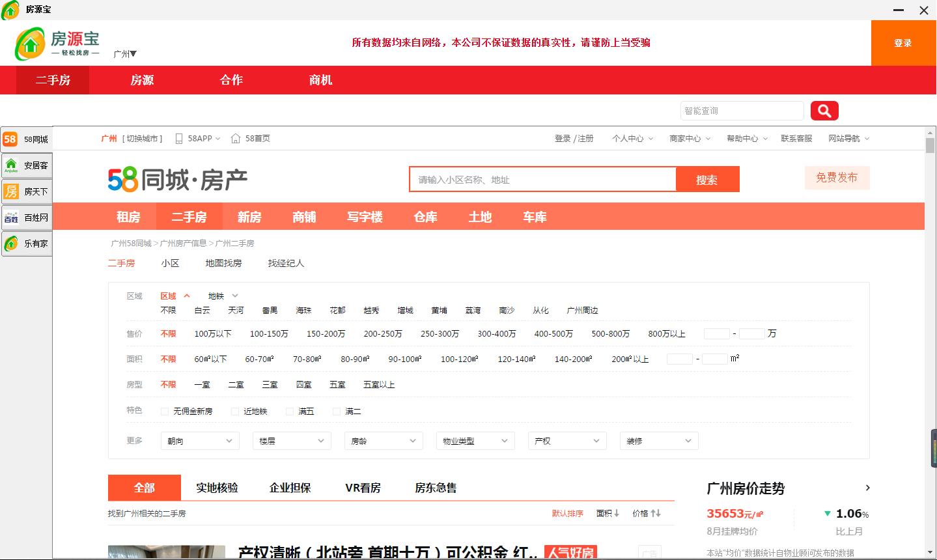Screen dimensions: 937x560
Task: Expand the 产权 dropdown
Action: coord(567,441)
